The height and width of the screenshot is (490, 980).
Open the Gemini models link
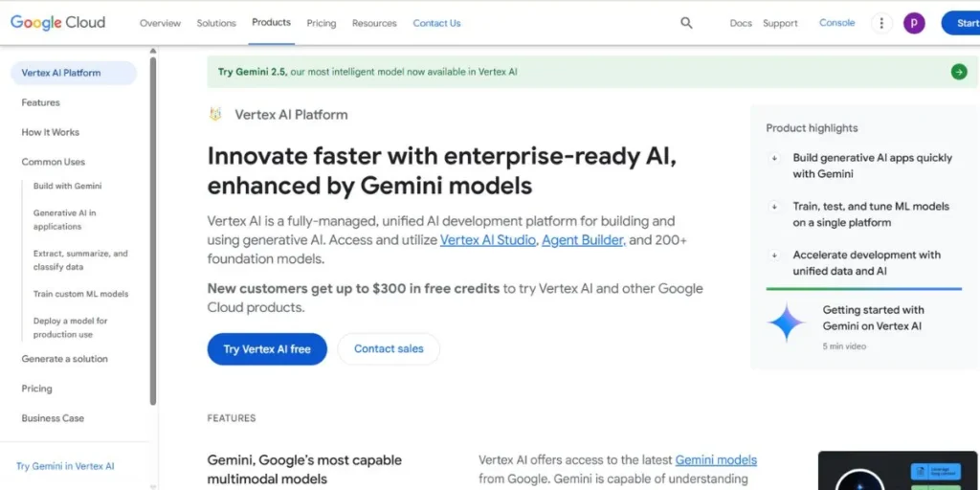(x=716, y=460)
